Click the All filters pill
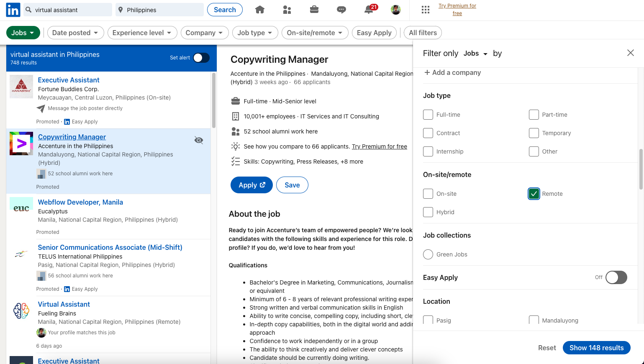 tap(423, 33)
